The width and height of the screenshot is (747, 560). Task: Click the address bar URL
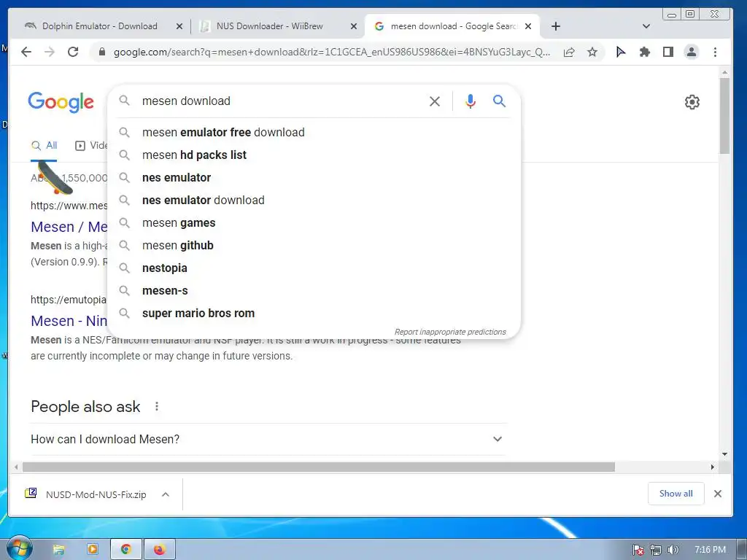click(x=332, y=52)
